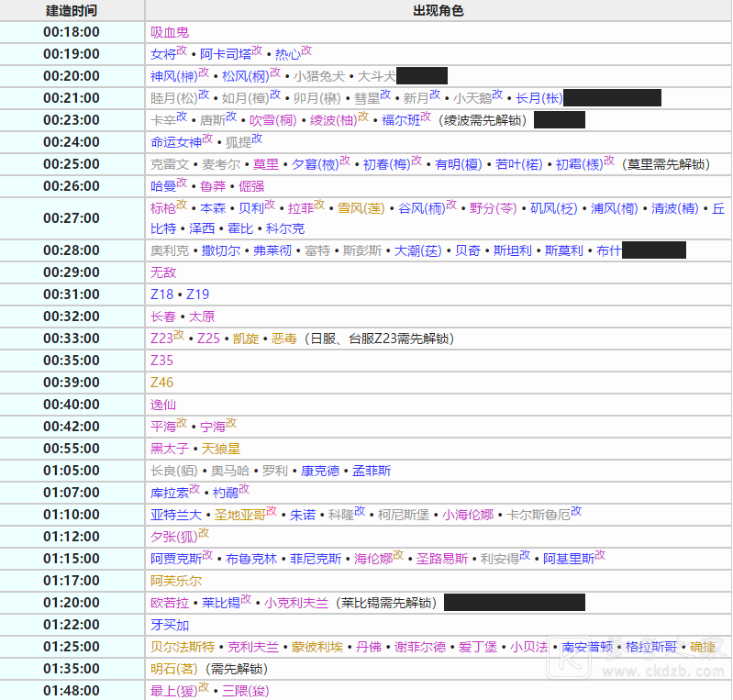The image size is (733, 700).
Task: Click the 宁海 link
Action: 213,427
